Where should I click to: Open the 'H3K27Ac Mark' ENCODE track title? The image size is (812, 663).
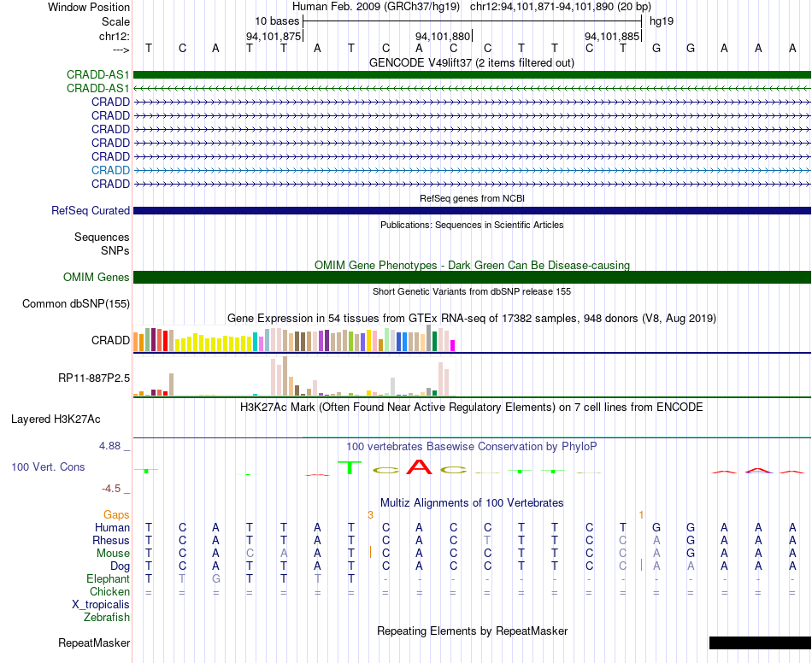point(472,408)
